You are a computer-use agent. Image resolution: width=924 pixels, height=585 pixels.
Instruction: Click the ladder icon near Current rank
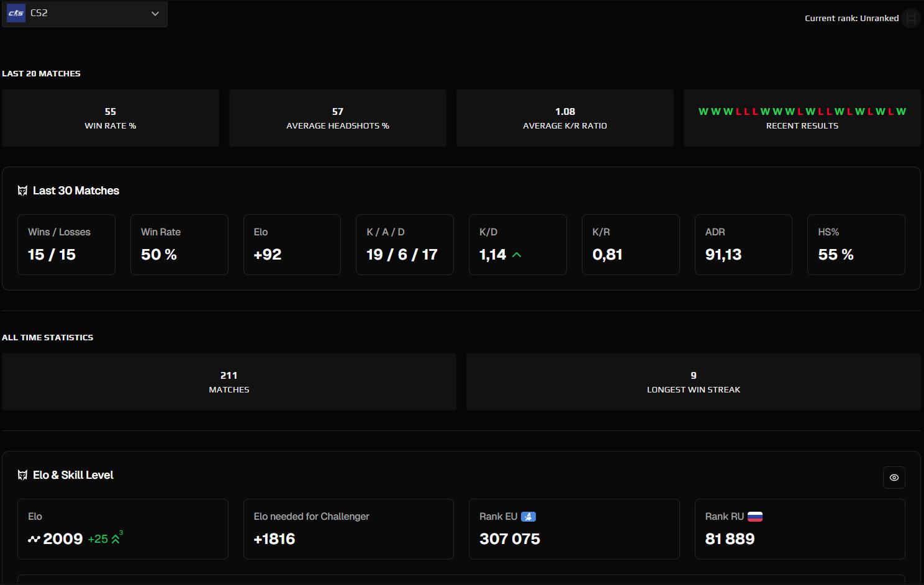pos(912,18)
